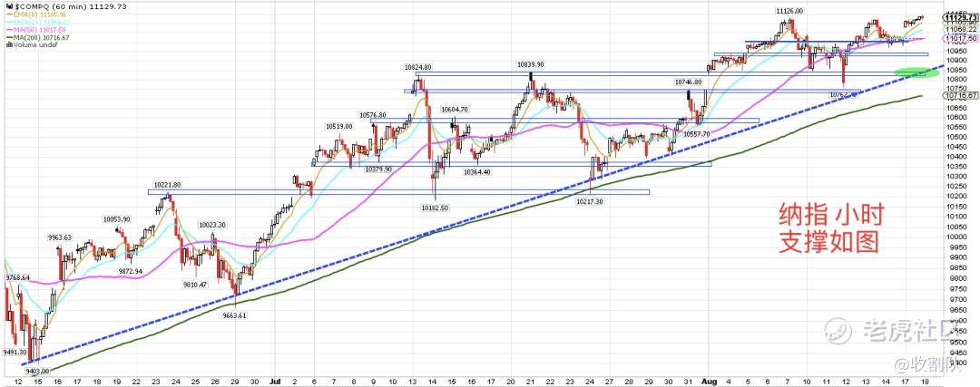Click the 10900 tick on price axis

click(x=955, y=60)
